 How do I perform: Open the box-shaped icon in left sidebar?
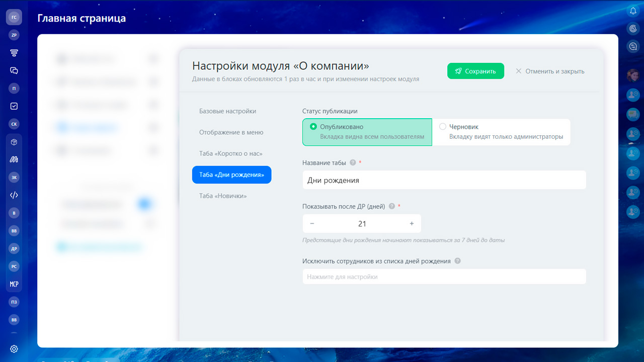[x=14, y=142]
